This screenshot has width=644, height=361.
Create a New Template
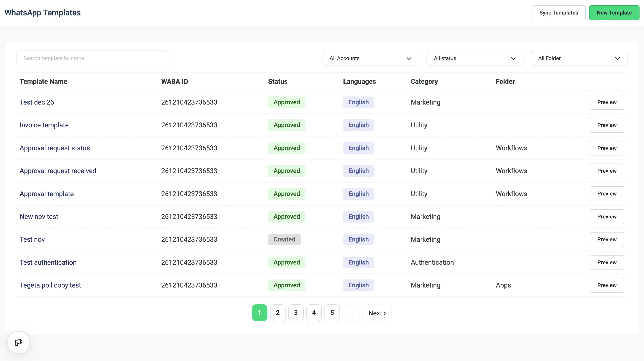point(614,13)
